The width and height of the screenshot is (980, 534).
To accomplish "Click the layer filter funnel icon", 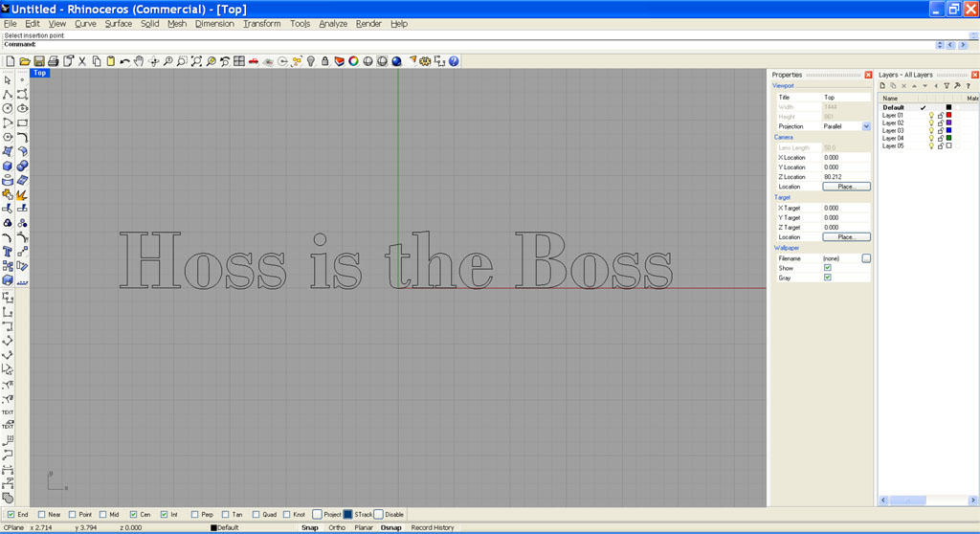I will (x=947, y=86).
